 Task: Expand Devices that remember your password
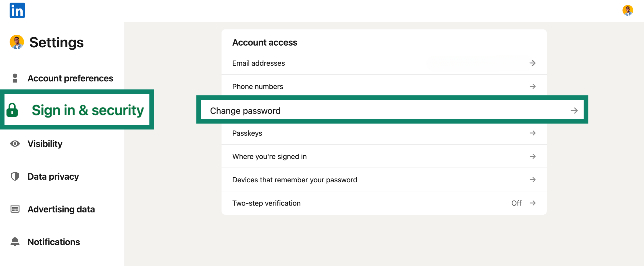point(533,180)
